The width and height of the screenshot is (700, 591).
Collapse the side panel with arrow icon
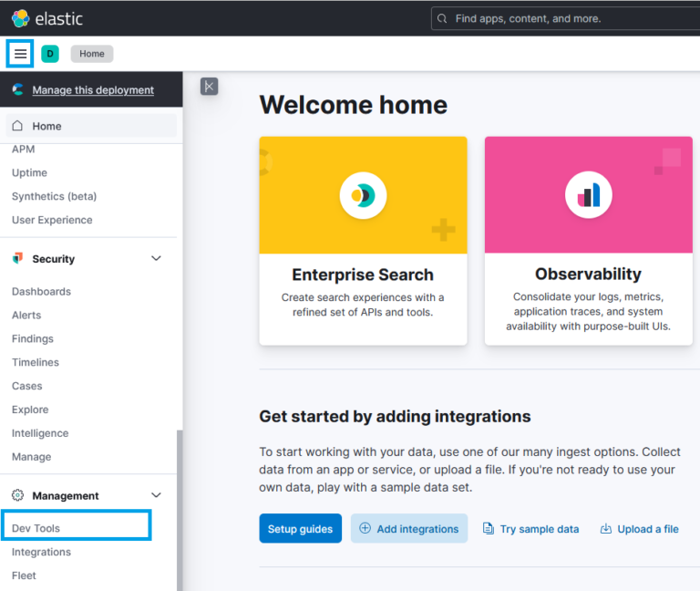209,87
